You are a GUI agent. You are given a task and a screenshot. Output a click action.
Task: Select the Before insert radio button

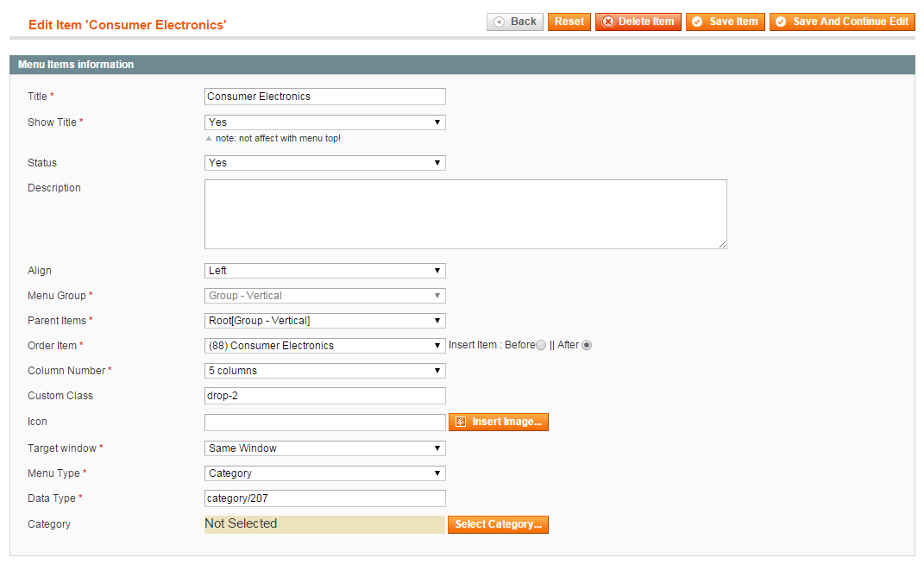pyautogui.click(x=541, y=345)
